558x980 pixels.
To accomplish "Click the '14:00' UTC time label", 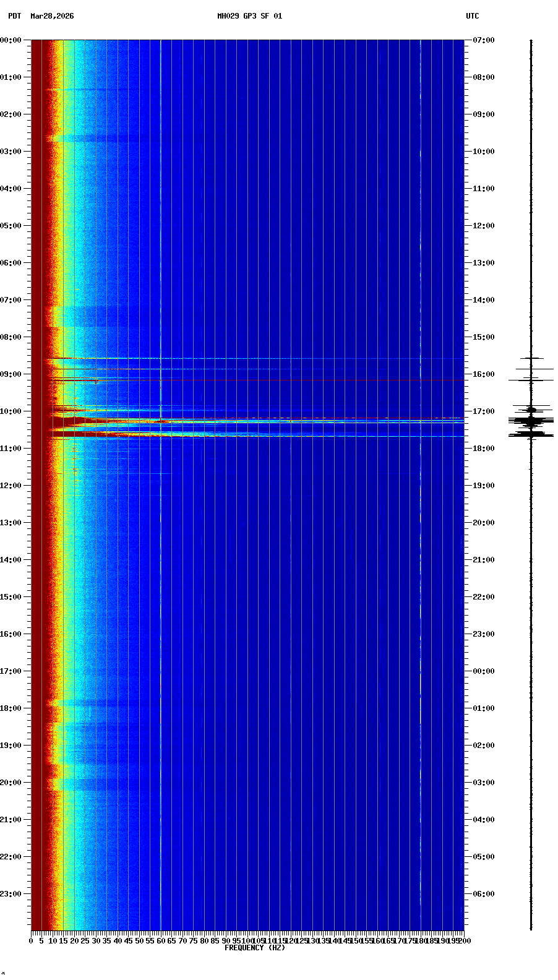I will [484, 300].
